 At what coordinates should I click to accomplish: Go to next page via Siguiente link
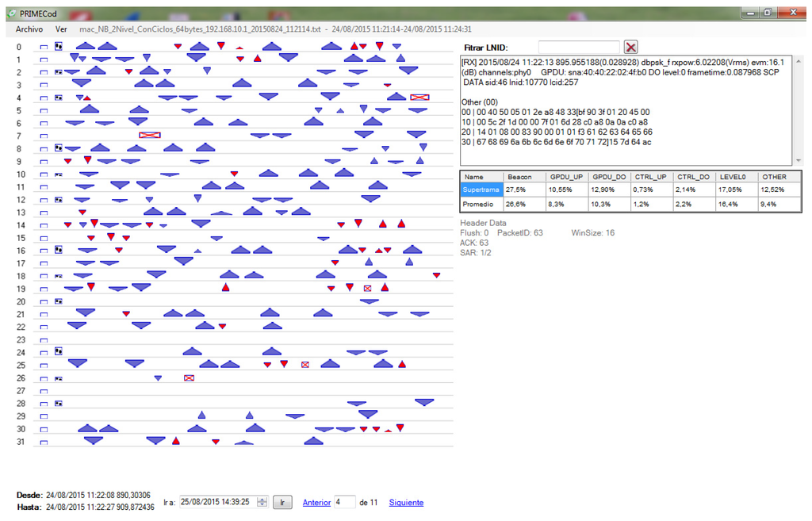pos(406,503)
